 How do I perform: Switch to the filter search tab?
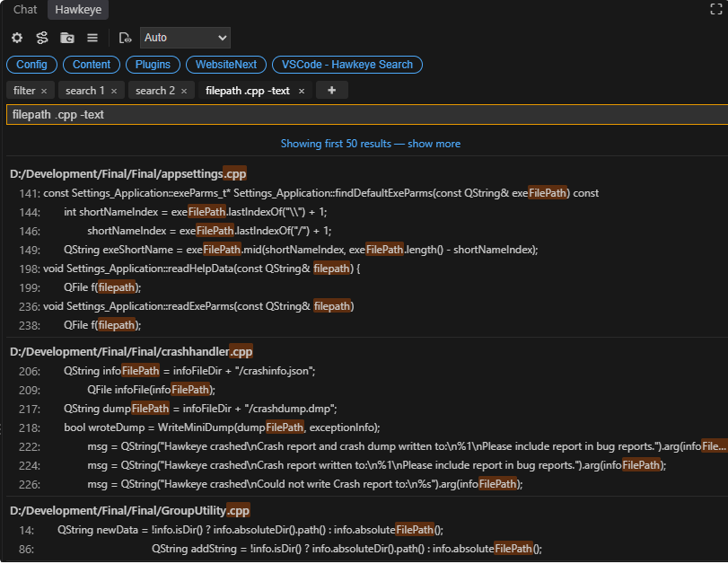pos(24,91)
